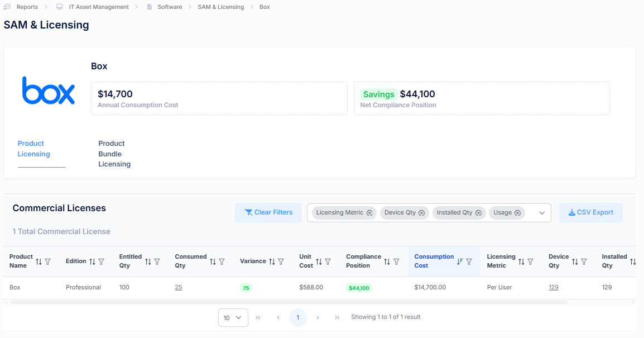Open IT Asset Management breadcrumb
Image resolution: width=644 pixels, height=338 pixels.
99,7
